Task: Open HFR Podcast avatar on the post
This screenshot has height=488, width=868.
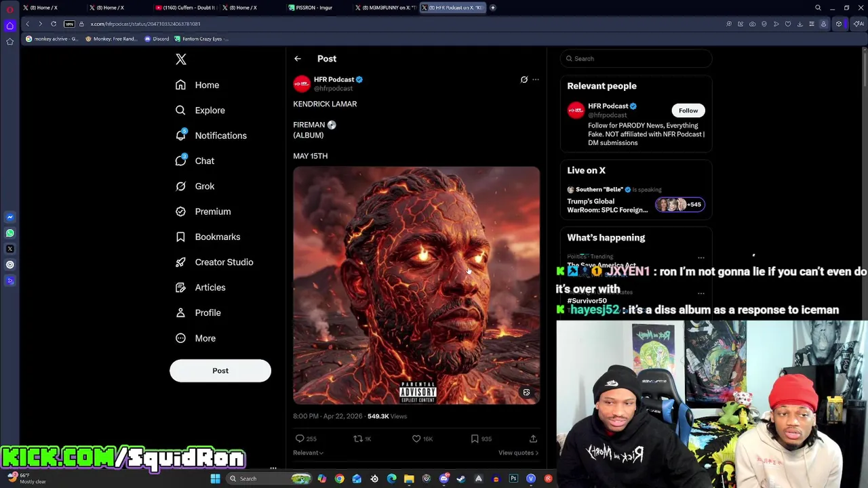Action: click(302, 83)
